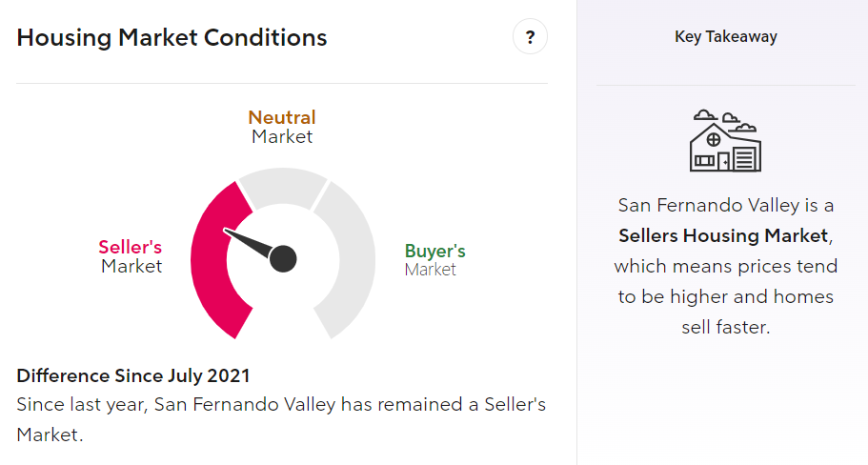Click the bold Sellers Housing Market text
The image size is (868, 465).
click(x=724, y=235)
